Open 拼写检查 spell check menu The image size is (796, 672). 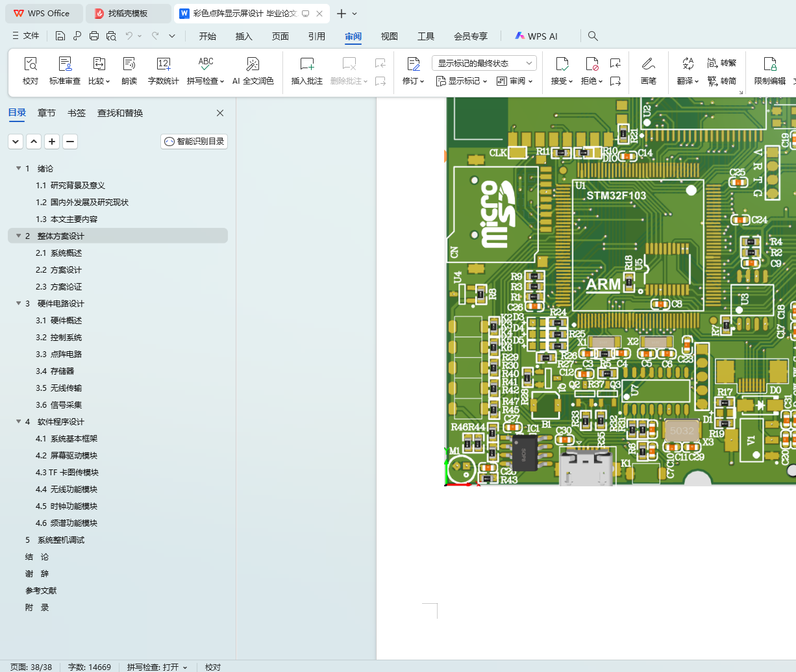click(x=205, y=71)
